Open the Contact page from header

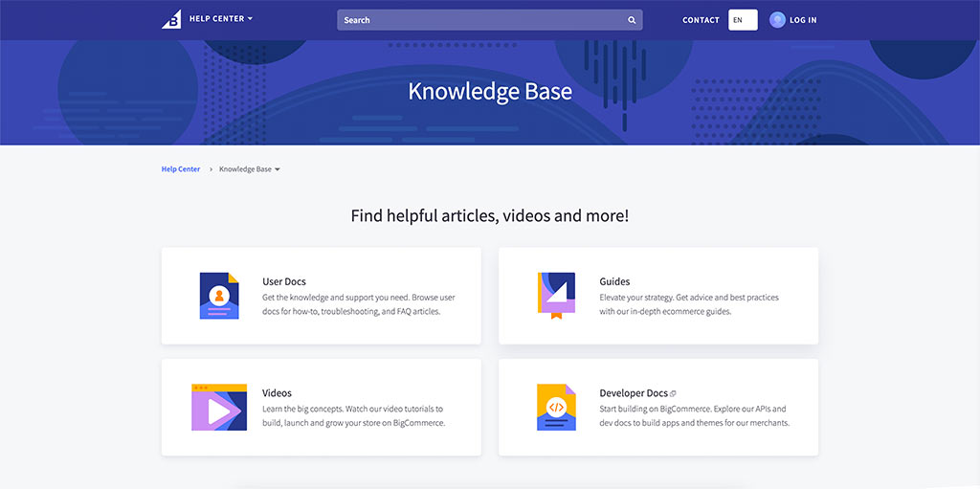coord(701,20)
